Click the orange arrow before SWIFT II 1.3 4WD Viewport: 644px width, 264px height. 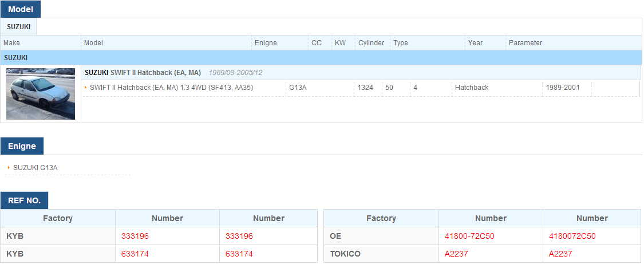[86, 88]
